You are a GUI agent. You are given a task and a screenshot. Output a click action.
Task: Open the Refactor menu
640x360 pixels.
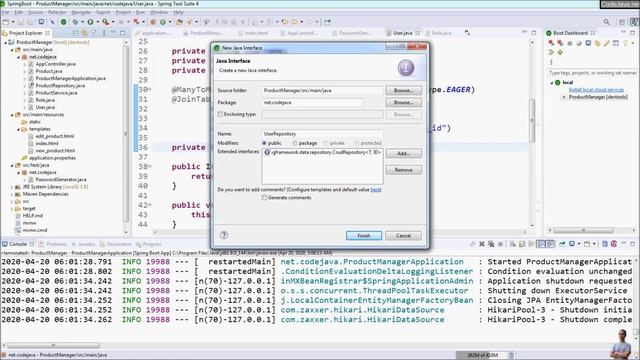57,12
